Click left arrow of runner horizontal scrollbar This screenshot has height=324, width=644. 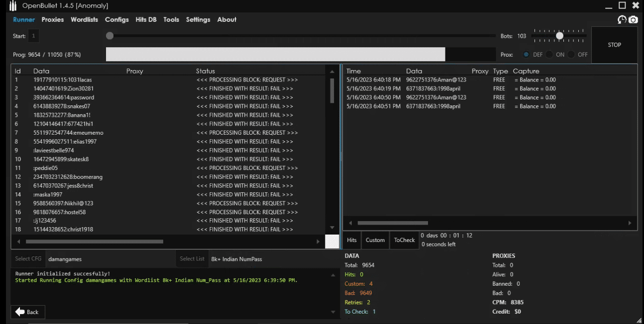pos(19,242)
